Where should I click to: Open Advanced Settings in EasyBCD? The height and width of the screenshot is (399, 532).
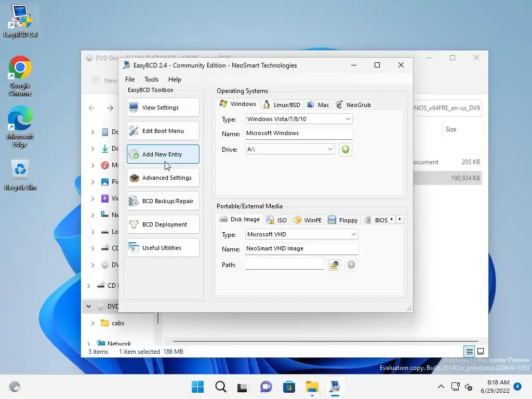click(x=163, y=178)
